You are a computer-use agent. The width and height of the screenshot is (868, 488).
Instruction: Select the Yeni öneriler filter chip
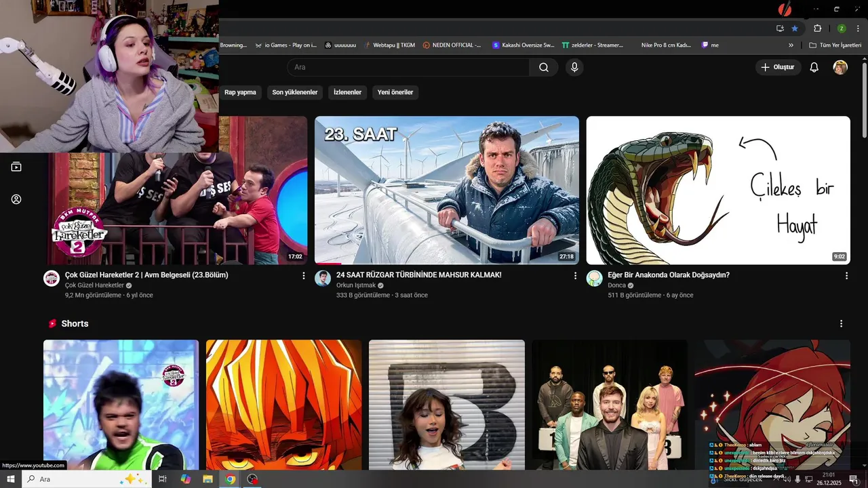point(395,92)
